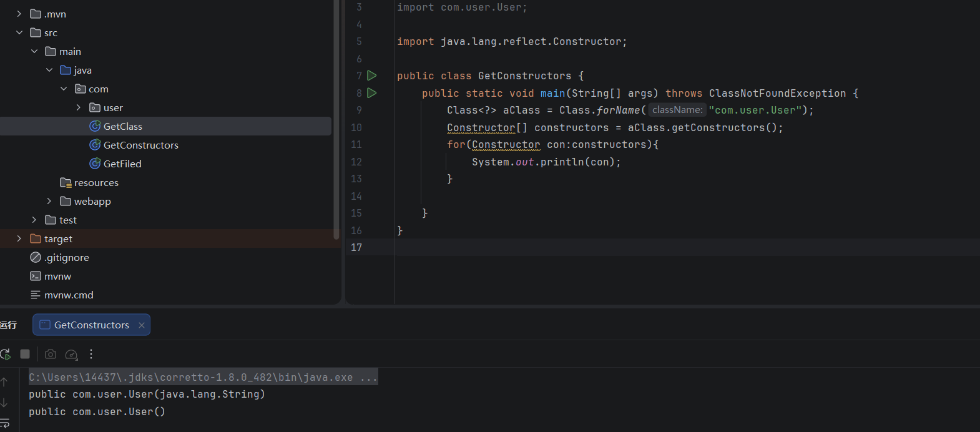
Task: Click System.out.println(con) on line 12
Action: [x=546, y=162]
